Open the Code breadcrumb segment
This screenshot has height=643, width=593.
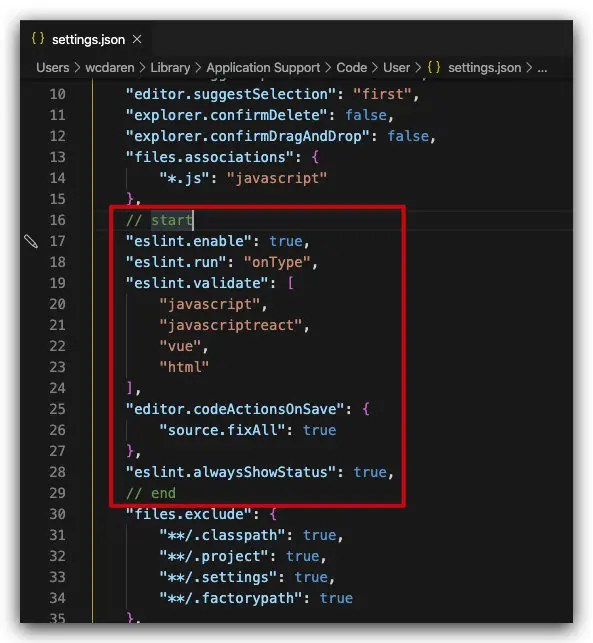pos(351,67)
